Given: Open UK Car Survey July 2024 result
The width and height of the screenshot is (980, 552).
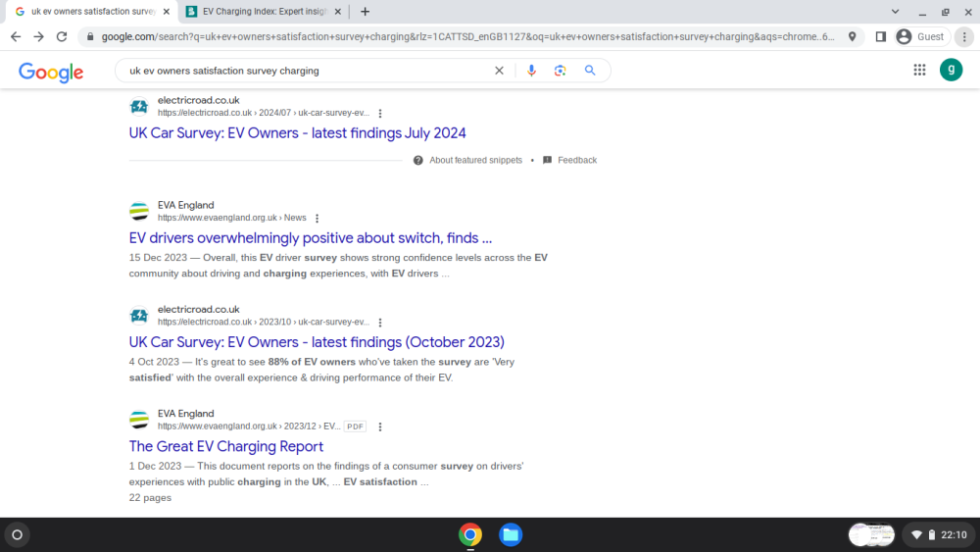Looking at the screenshot, I should [x=298, y=133].
